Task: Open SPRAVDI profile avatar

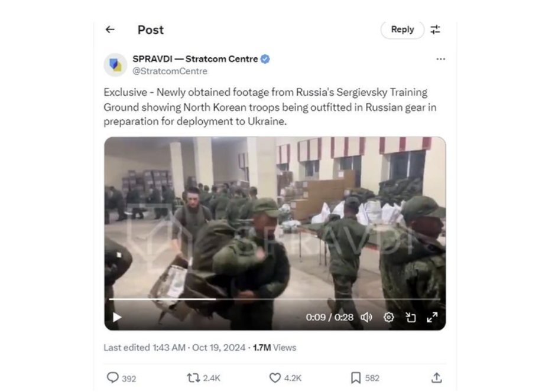Action: (115, 65)
